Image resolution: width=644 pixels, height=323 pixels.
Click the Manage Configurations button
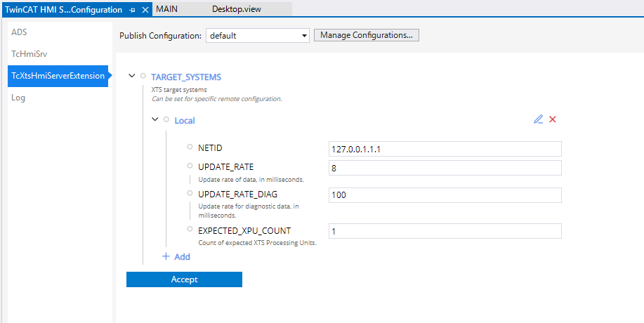tap(367, 35)
